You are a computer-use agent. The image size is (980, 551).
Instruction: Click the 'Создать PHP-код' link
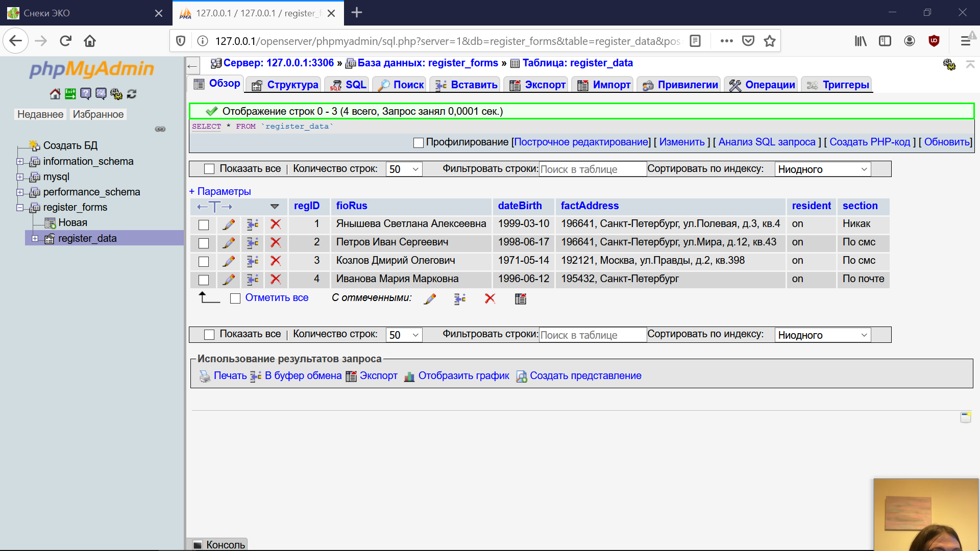tap(870, 142)
